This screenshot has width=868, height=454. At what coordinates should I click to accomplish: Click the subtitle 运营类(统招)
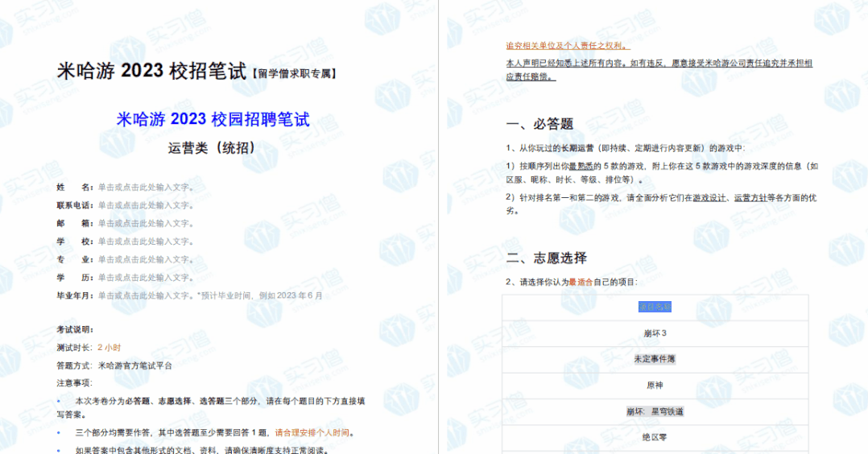212,148
